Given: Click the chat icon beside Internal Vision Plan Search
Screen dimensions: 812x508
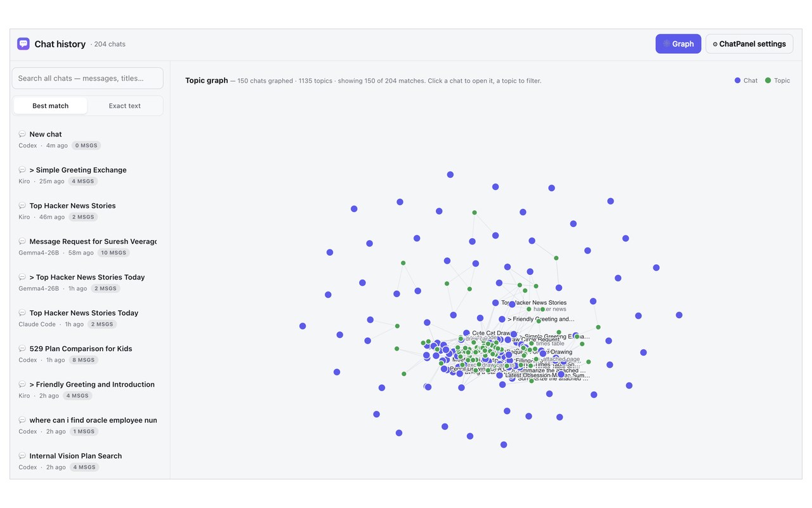Looking at the screenshot, I should coord(22,456).
